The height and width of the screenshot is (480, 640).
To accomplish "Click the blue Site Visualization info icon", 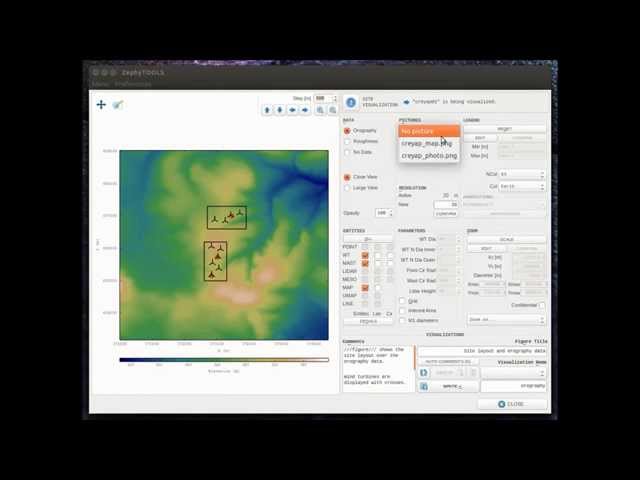I will 351,102.
